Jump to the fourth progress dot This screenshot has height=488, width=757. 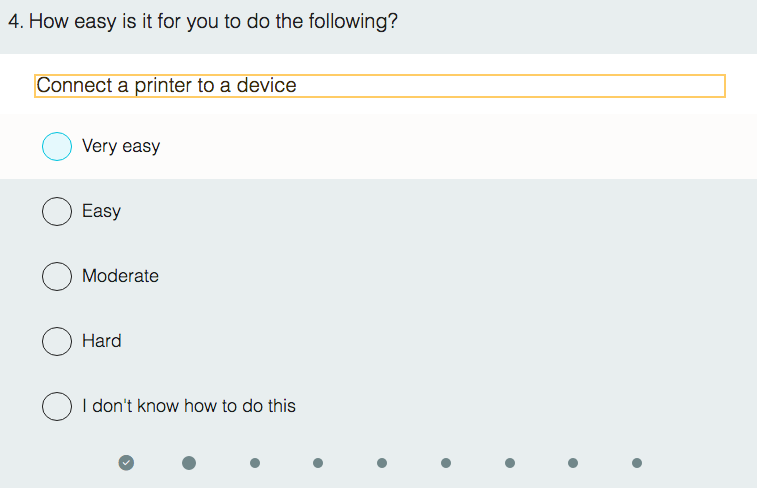pos(318,463)
